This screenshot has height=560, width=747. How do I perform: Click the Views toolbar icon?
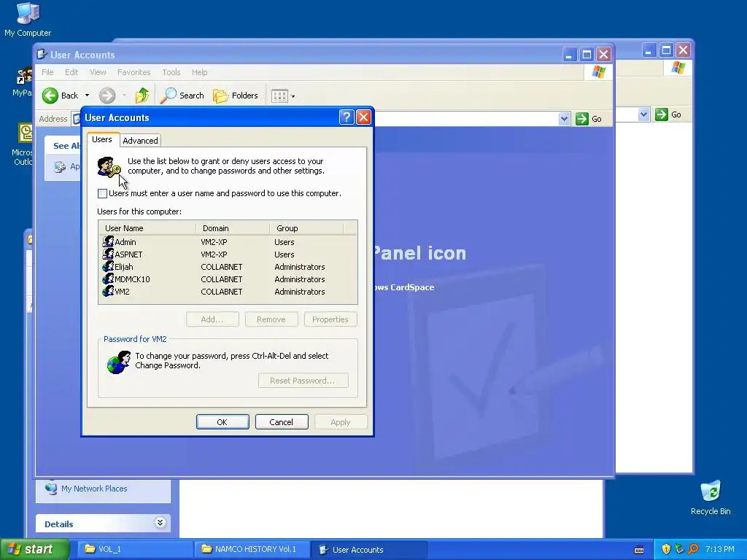coord(279,96)
